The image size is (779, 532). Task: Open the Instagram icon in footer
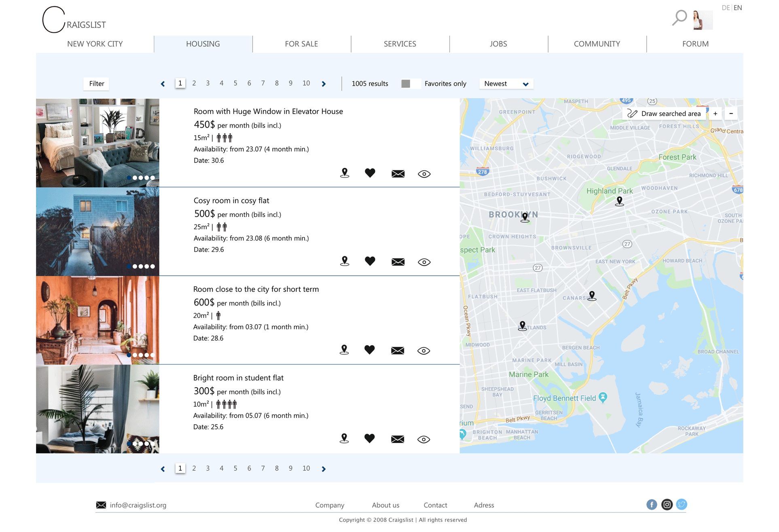[x=667, y=505]
